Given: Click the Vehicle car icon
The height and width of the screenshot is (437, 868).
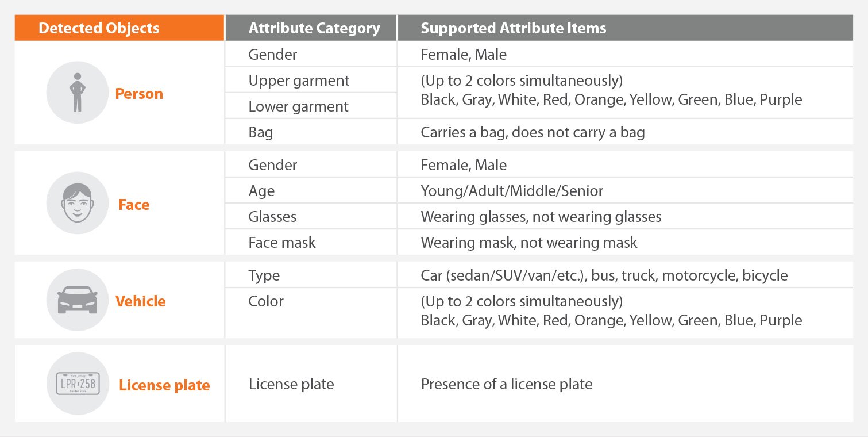Looking at the screenshot, I should (77, 300).
